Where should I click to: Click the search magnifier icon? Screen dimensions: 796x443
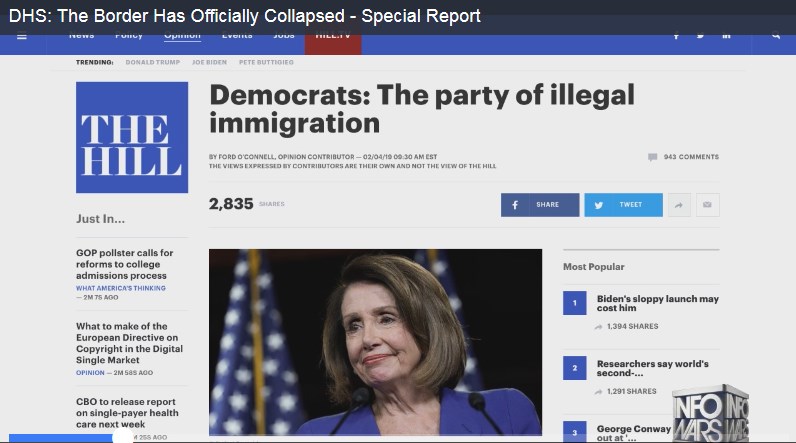coord(776,36)
